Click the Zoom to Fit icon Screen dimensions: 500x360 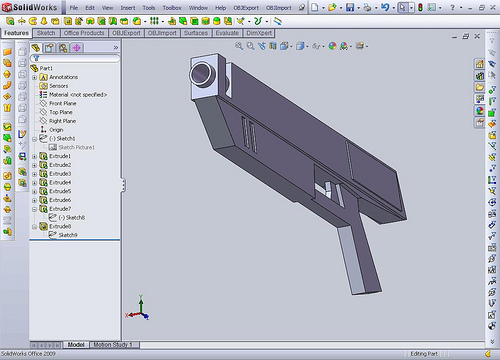point(239,46)
